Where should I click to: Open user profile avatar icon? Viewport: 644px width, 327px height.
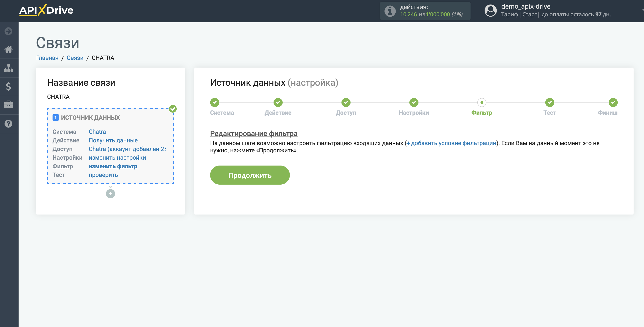(x=490, y=11)
